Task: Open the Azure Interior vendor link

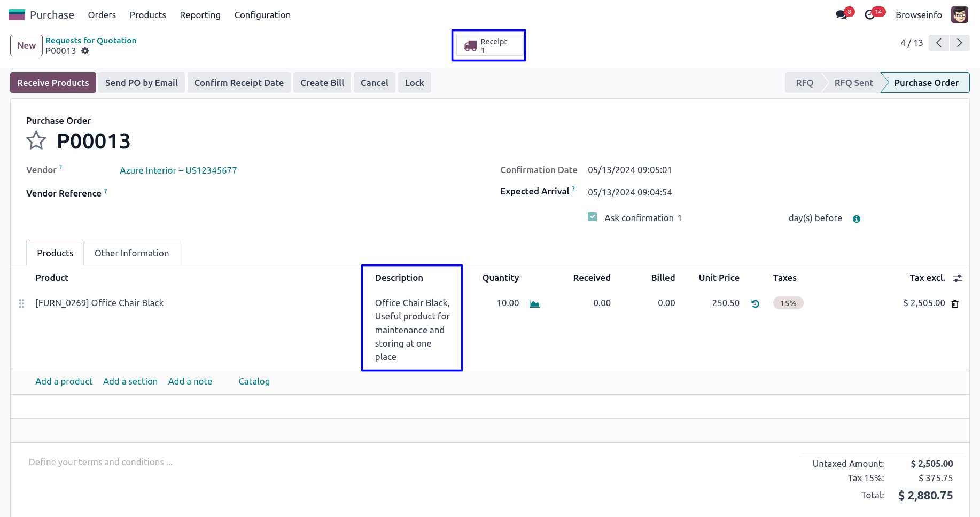Action: tap(178, 170)
